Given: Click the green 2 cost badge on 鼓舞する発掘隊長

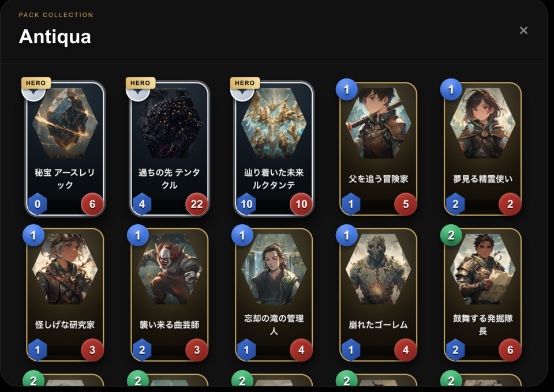Looking at the screenshot, I should click(451, 235).
